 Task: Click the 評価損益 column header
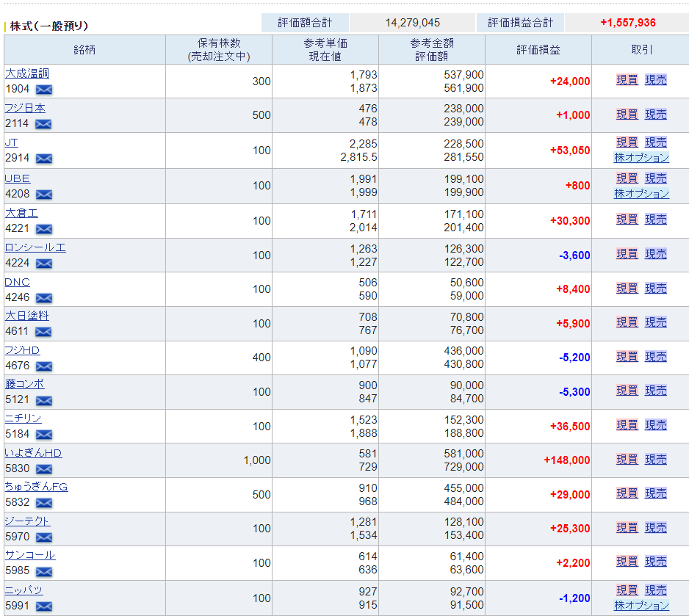tap(538, 50)
